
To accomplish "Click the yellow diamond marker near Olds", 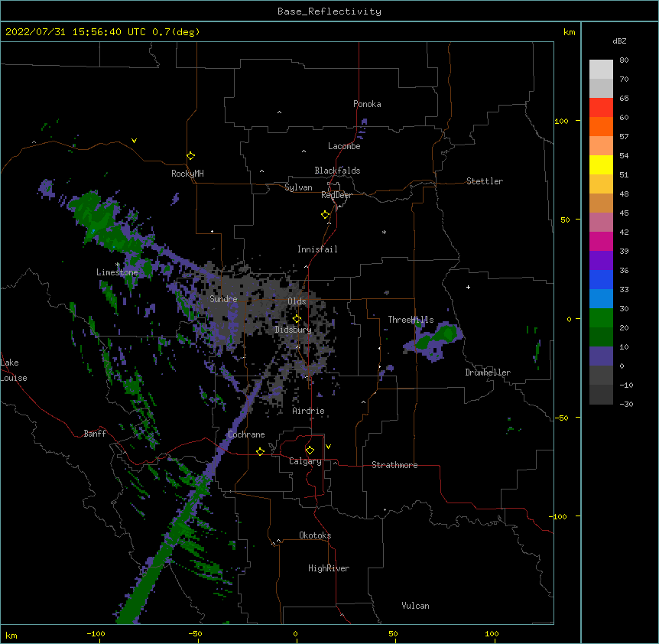I will 297,318.
